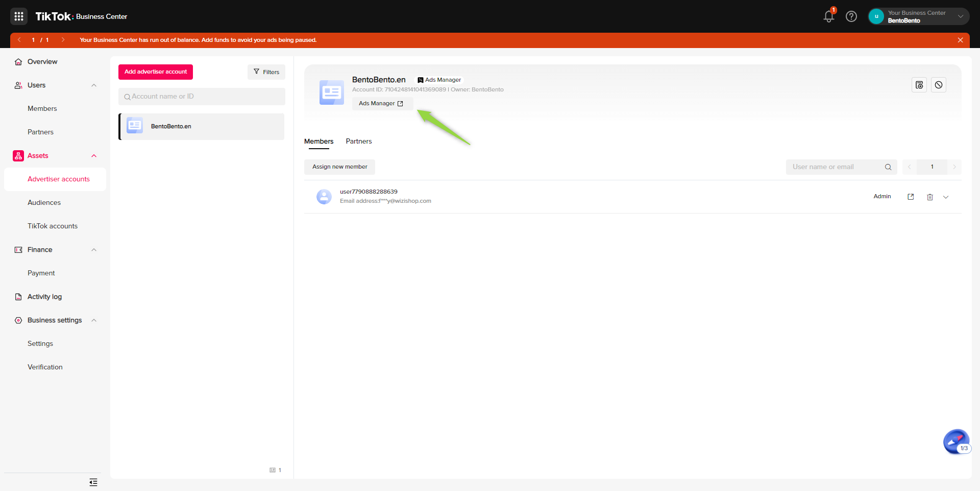Screen dimensions: 980x491
Task: Focus the User name or email search
Action: [842, 167]
